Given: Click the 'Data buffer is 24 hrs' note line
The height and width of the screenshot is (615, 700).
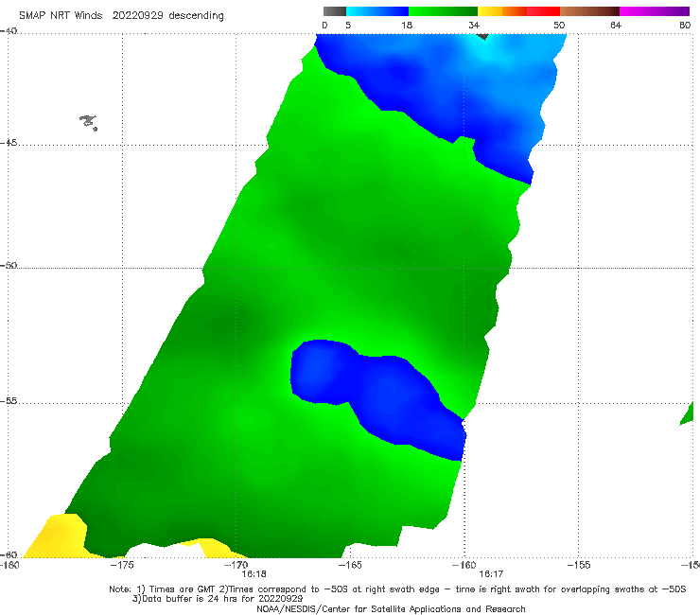Looking at the screenshot, I should pyautogui.click(x=218, y=599).
